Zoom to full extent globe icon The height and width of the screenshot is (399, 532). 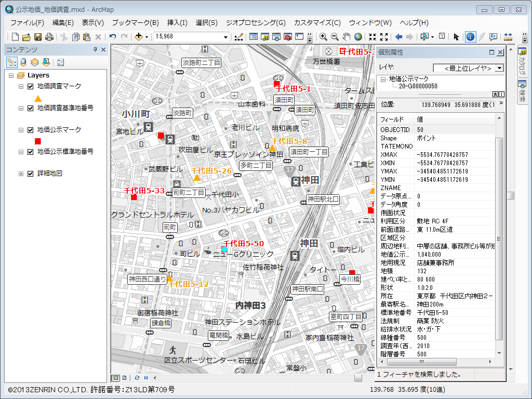coord(358,37)
